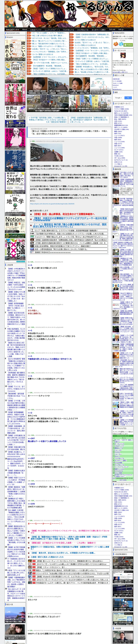Viewport: 138px width, 644px height.
Task: Open the 株式会社Bewitch link
Action: (x=117, y=89)
